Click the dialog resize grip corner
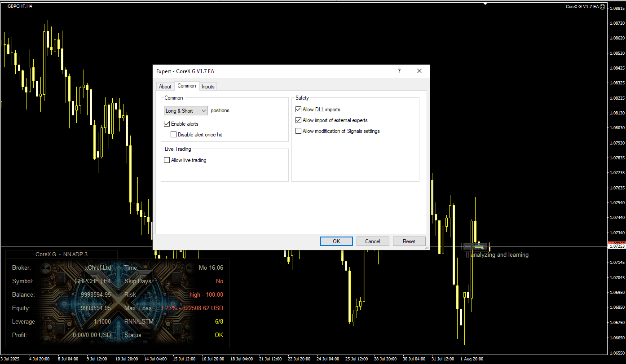This screenshot has width=626, height=364. click(427, 247)
